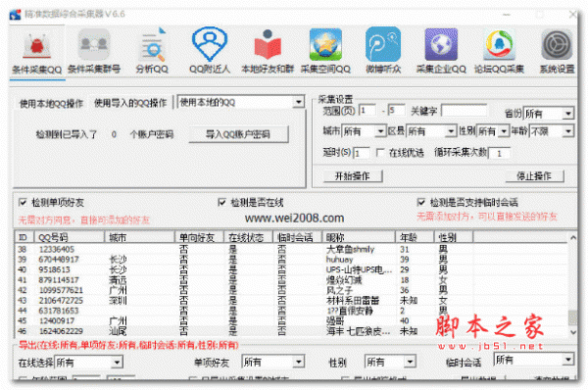Toggle the 检测是否在线 checkbox
This screenshot has width=588, height=390.
click(221, 203)
